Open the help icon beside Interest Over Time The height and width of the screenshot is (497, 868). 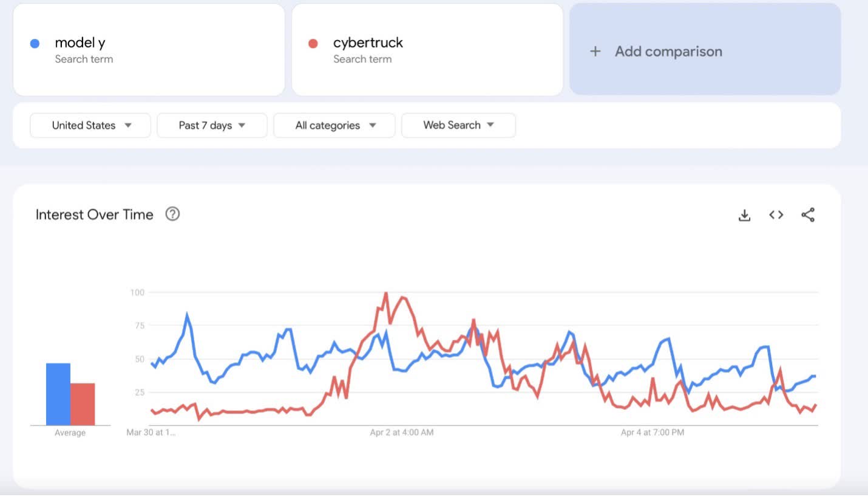pyautogui.click(x=172, y=214)
